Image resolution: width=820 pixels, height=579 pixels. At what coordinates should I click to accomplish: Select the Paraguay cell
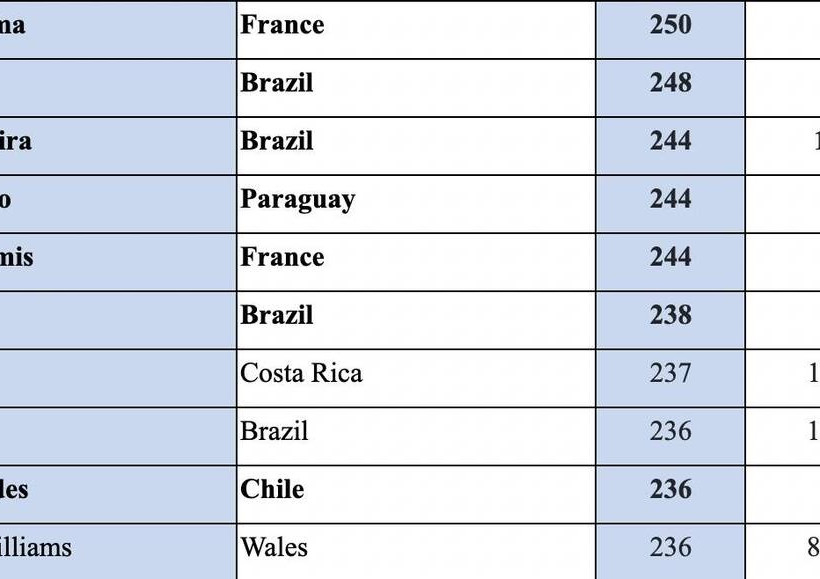(416, 200)
